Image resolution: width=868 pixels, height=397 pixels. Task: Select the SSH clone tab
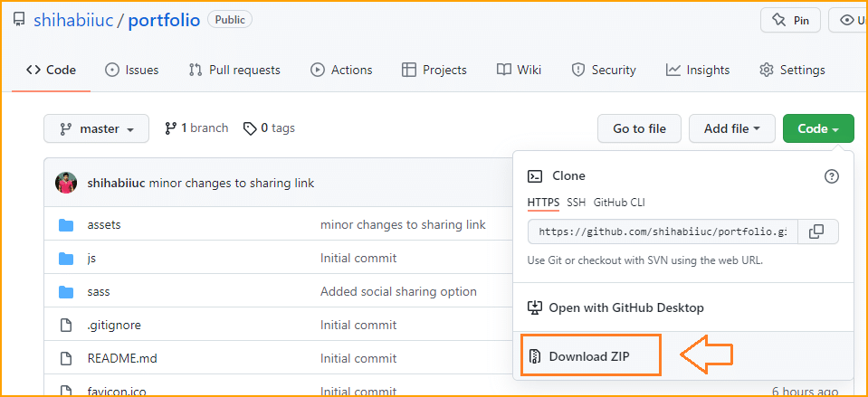coord(577,203)
